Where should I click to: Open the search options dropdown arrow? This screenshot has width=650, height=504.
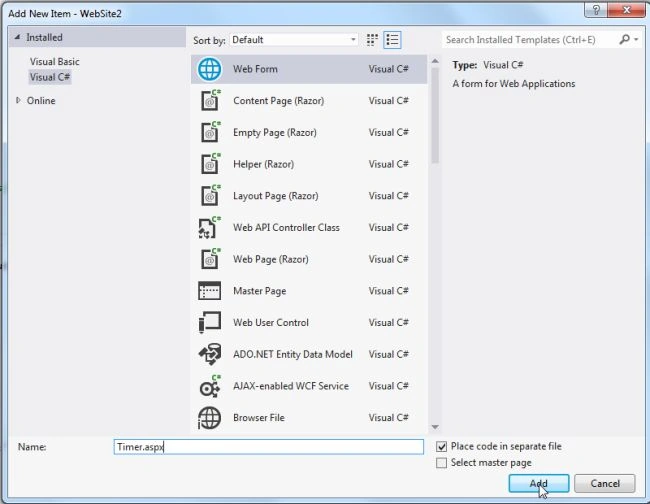coord(636,40)
